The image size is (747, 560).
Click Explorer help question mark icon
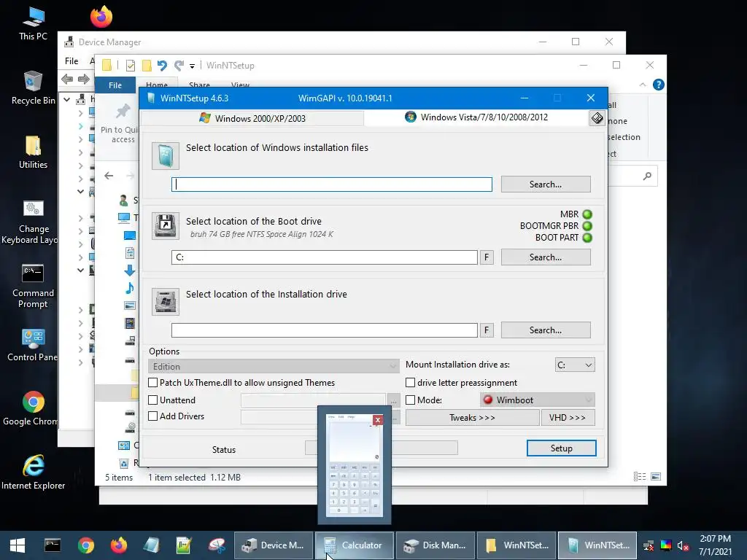click(x=659, y=85)
